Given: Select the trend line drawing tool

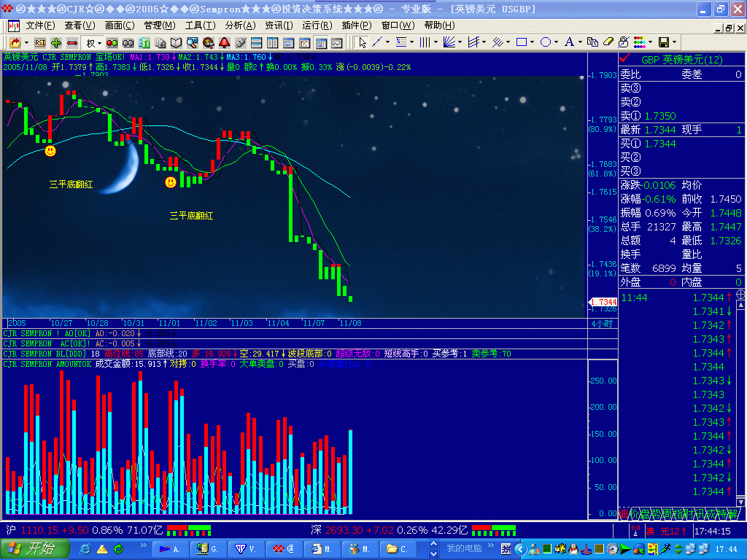Looking at the screenshot, I should tap(377, 42).
